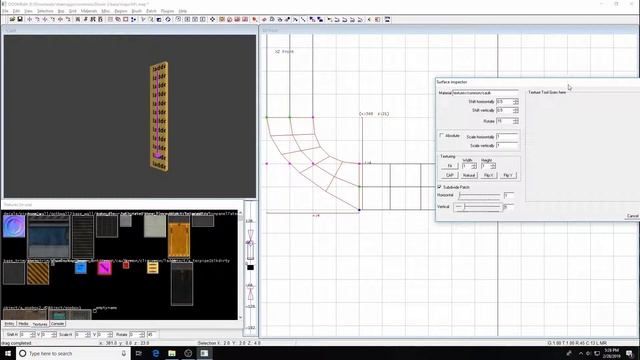Open the notification center icon

pyautogui.click(x=630, y=353)
